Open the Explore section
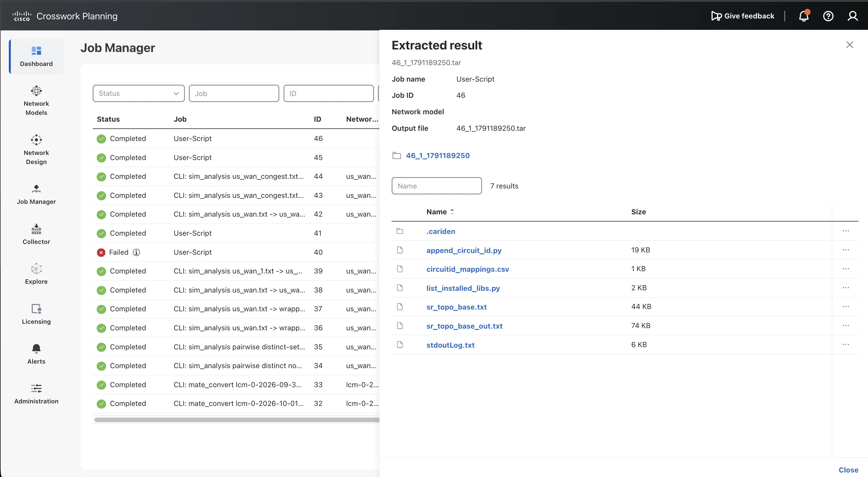868x477 pixels. [36, 274]
